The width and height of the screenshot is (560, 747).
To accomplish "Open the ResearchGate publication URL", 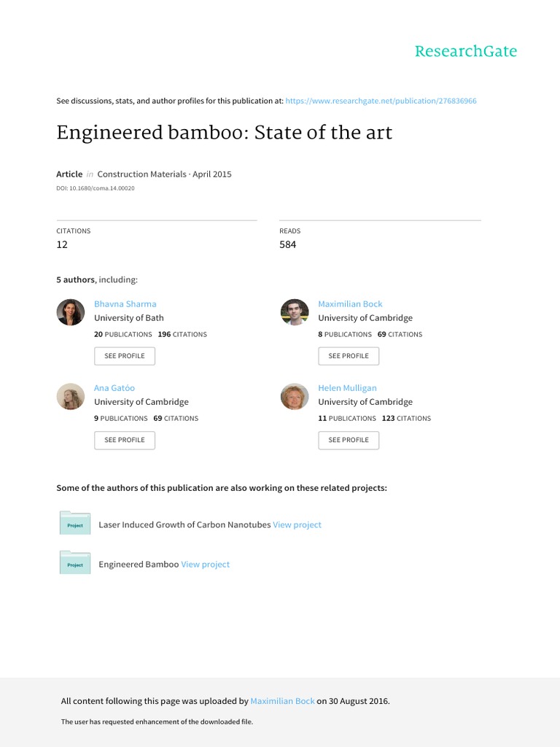I will coord(381,101).
